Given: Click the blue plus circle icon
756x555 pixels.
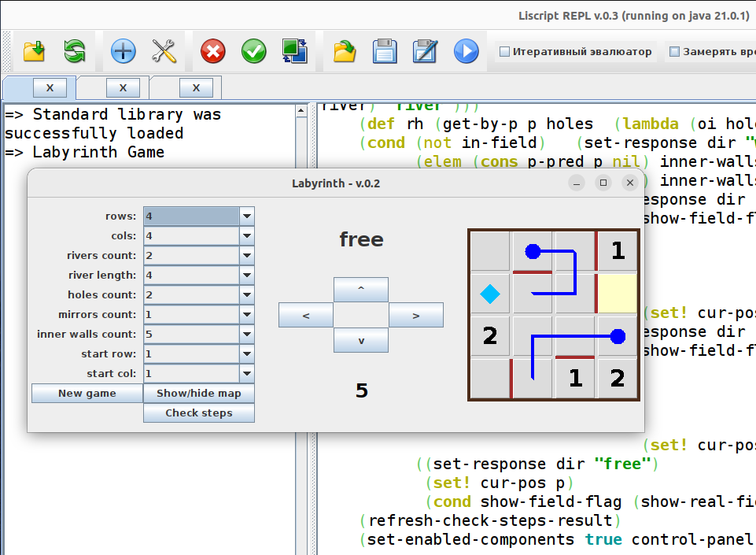Looking at the screenshot, I should coord(123,52).
